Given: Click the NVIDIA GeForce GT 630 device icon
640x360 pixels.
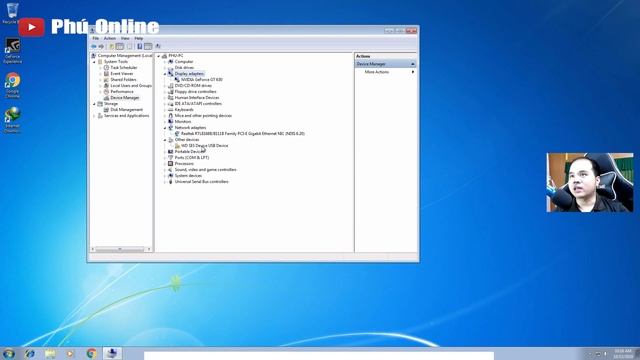Looking at the screenshot, I should tap(177, 80).
